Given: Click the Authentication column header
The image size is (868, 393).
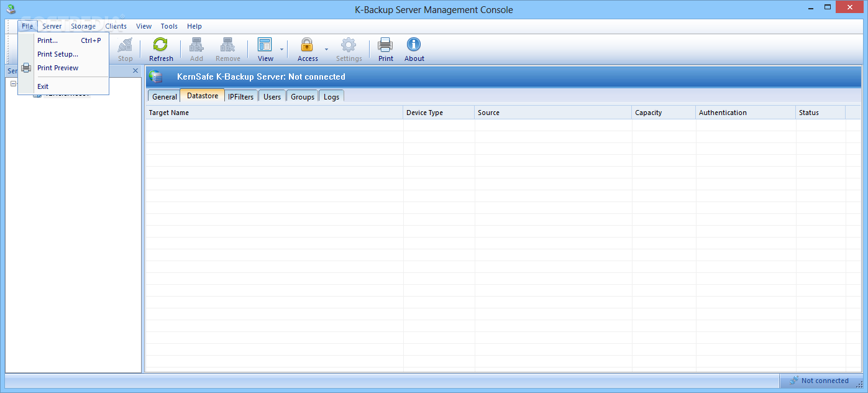Looking at the screenshot, I should [746, 113].
